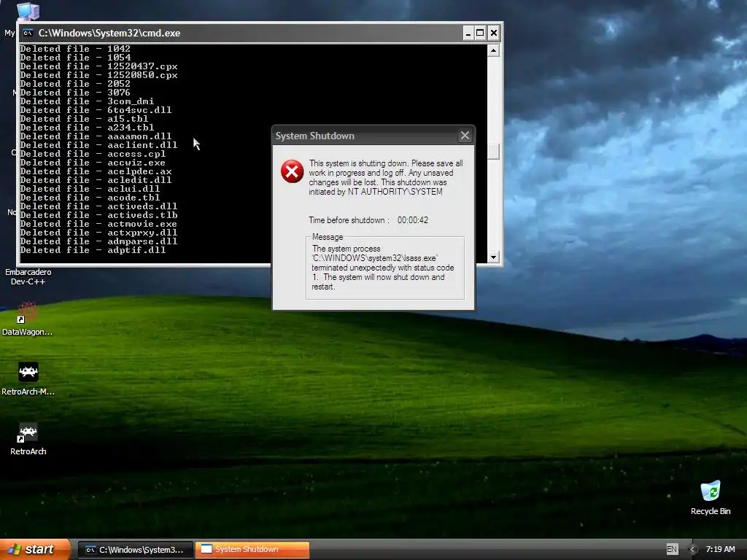Close the System Shutdown dialog
Viewport: 747px width, 560px height.
click(x=465, y=136)
